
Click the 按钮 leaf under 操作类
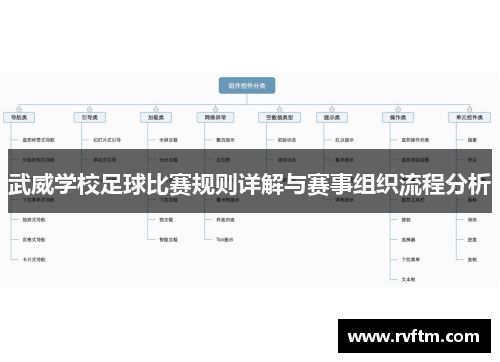(x=406, y=220)
